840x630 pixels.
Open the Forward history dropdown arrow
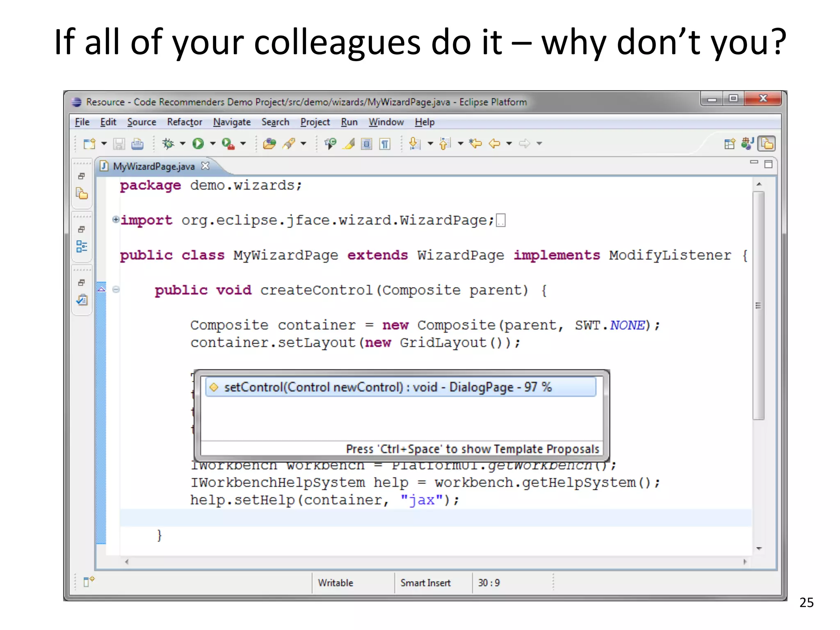pos(539,144)
